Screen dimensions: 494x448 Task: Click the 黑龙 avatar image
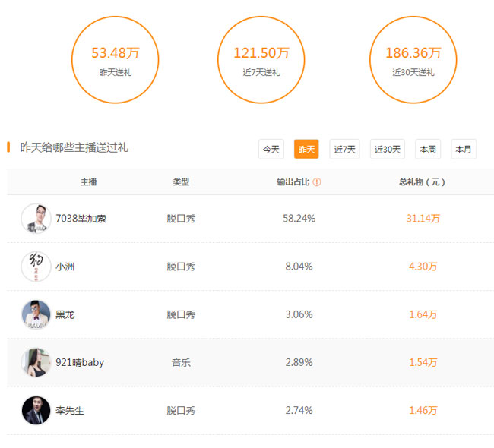tap(36, 314)
